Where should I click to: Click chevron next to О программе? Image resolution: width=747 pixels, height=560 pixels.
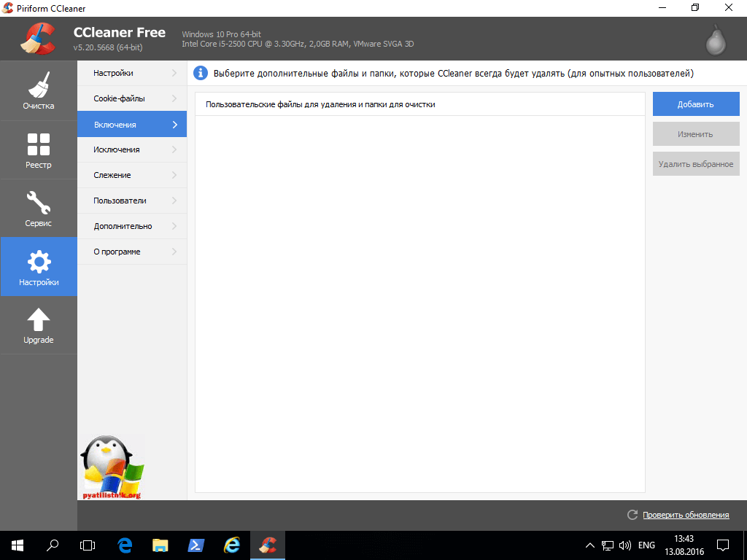[174, 252]
